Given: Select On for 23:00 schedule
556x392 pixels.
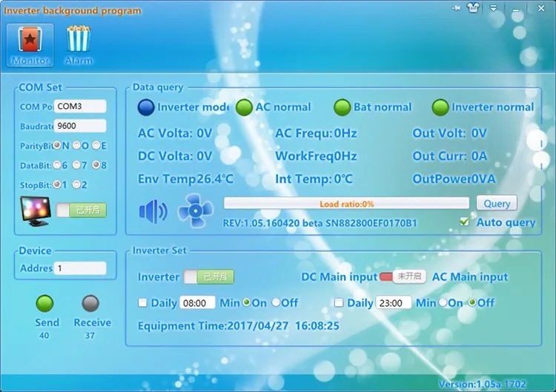Looking at the screenshot, I should [x=443, y=302].
